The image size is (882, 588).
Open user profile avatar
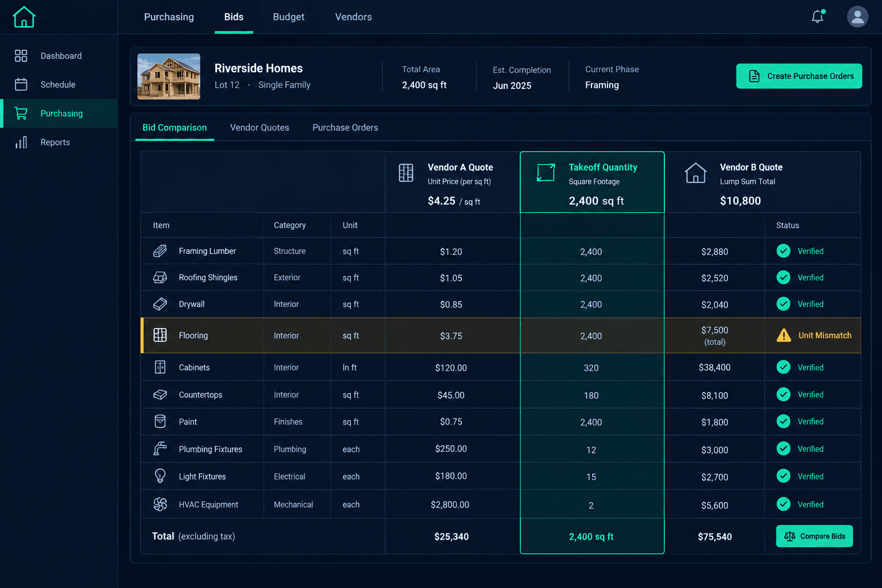click(857, 17)
